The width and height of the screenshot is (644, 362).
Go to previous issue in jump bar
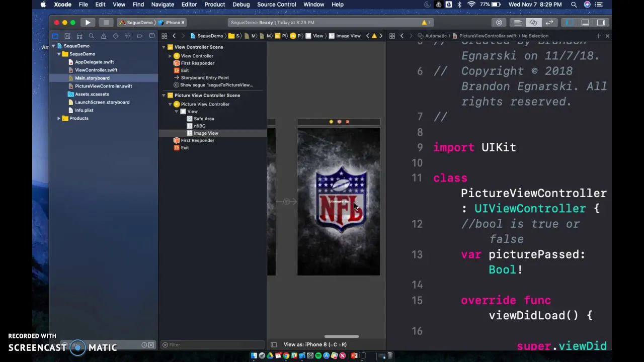point(367,36)
